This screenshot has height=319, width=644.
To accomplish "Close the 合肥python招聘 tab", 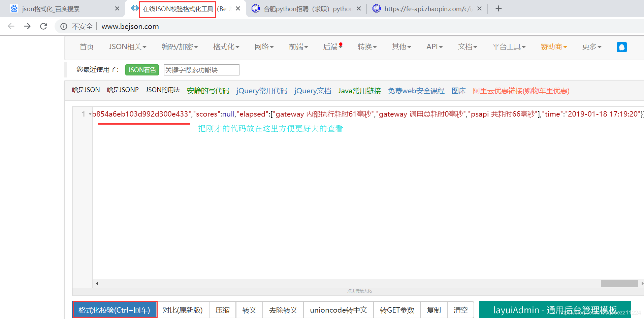I will click(x=359, y=8).
